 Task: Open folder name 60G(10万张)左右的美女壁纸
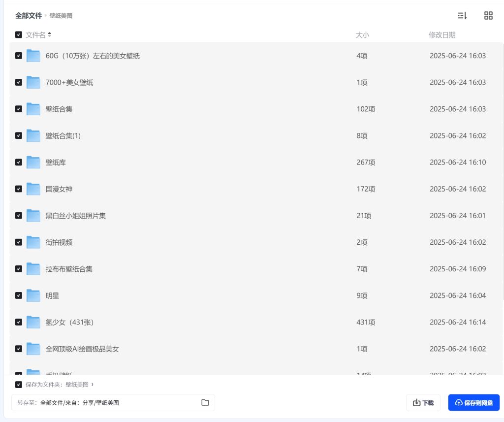coord(93,56)
